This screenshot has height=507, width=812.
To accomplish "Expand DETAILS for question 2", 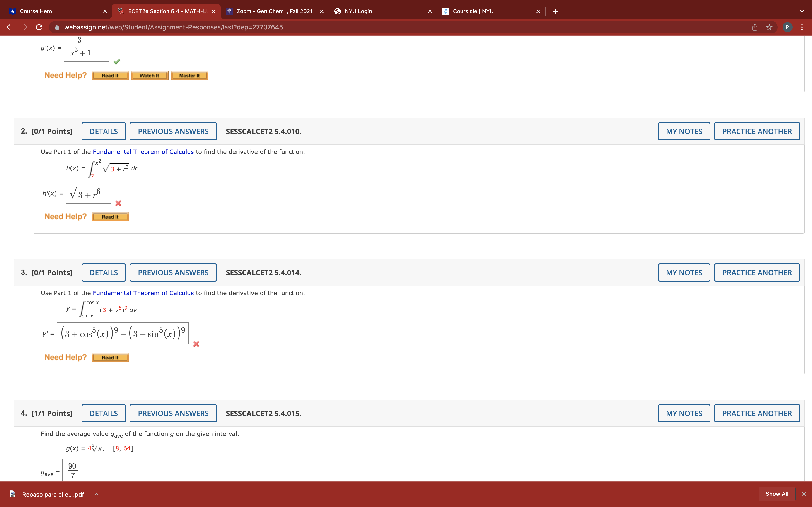I will pyautogui.click(x=103, y=131).
